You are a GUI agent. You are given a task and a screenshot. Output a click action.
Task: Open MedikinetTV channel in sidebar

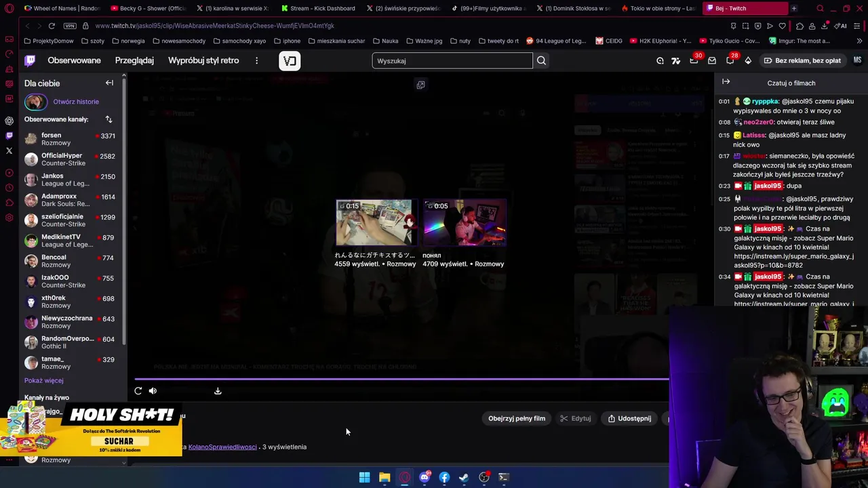(70, 241)
